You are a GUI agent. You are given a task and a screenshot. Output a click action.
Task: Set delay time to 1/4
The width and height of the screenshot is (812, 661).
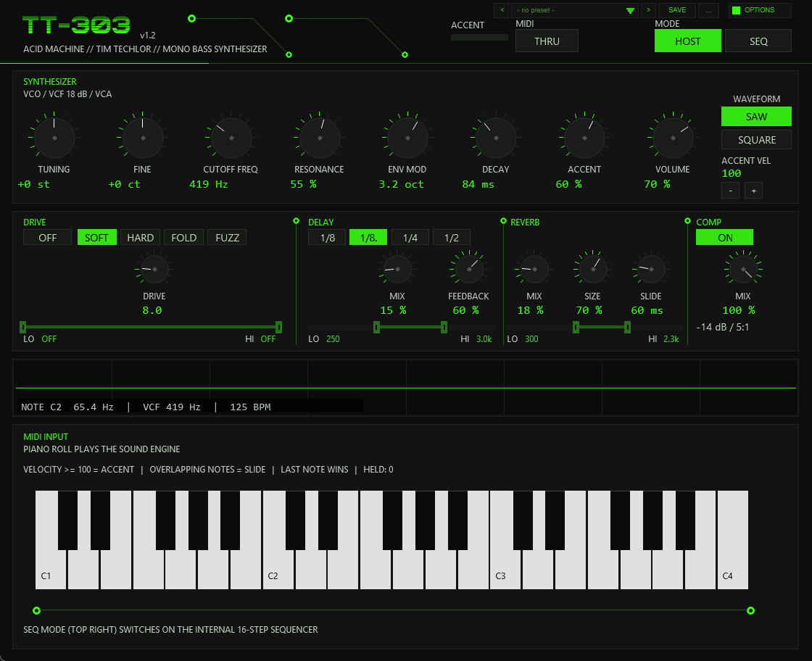410,238
